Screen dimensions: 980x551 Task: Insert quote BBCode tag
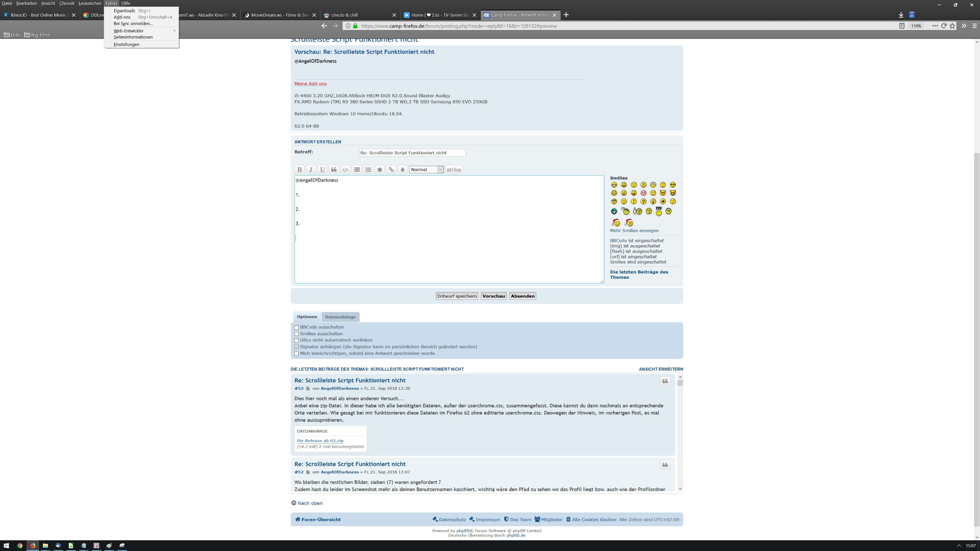pyautogui.click(x=334, y=170)
